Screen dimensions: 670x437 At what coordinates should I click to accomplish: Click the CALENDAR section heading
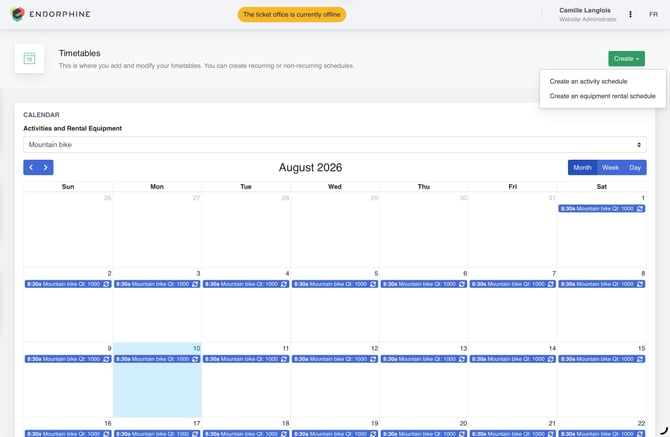pyautogui.click(x=41, y=115)
